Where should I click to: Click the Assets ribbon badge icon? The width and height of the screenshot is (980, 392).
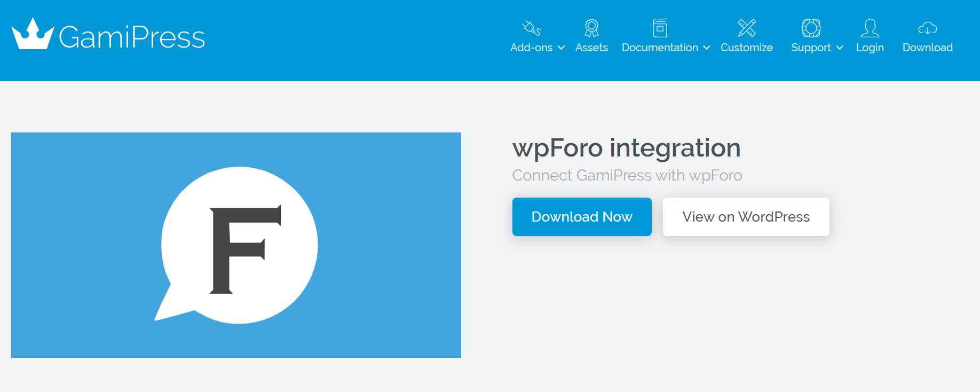pyautogui.click(x=591, y=28)
